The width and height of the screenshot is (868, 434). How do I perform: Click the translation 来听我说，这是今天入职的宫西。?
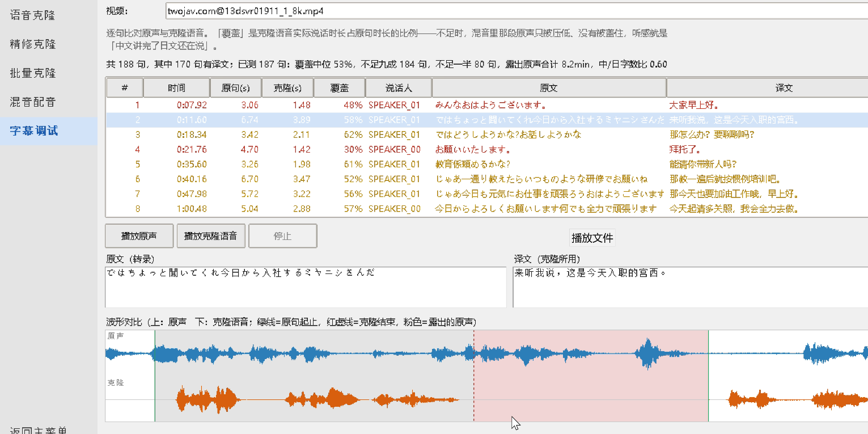tap(734, 120)
